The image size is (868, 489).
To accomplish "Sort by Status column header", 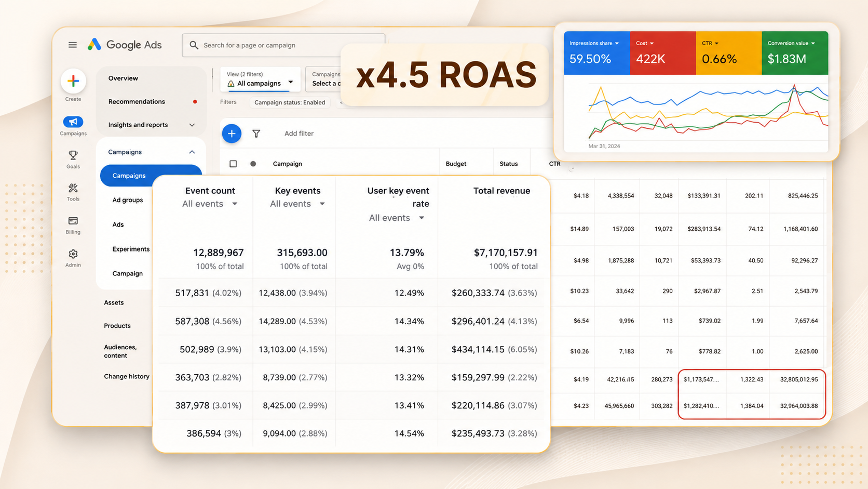I will click(x=509, y=164).
